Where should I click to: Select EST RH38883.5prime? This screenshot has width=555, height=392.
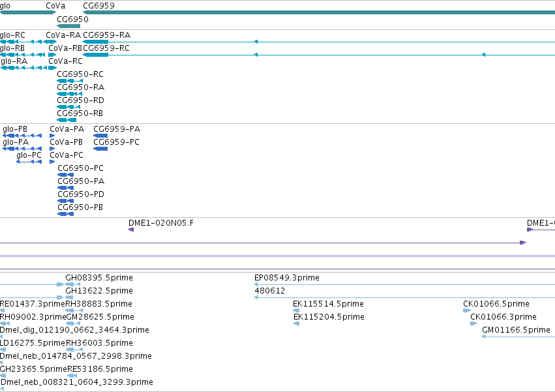98,304
